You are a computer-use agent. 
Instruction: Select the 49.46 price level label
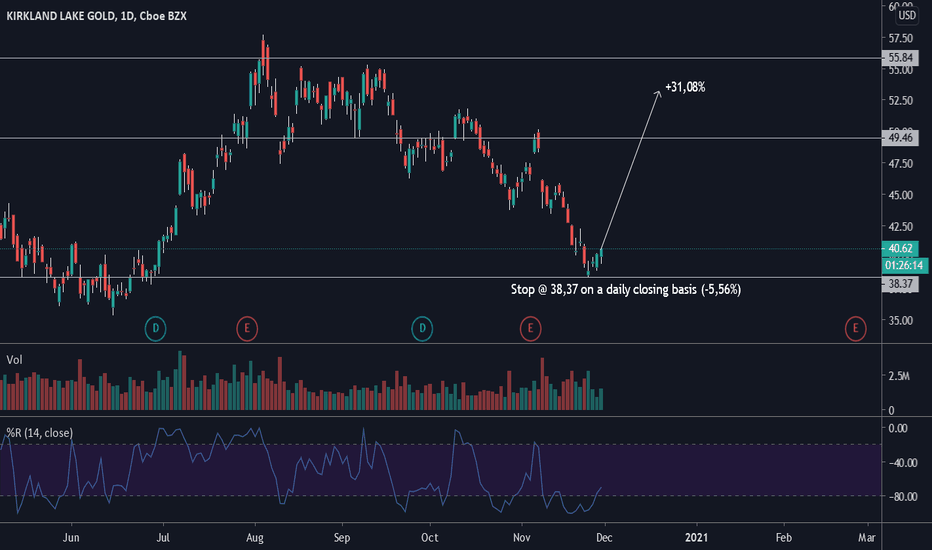(900, 138)
